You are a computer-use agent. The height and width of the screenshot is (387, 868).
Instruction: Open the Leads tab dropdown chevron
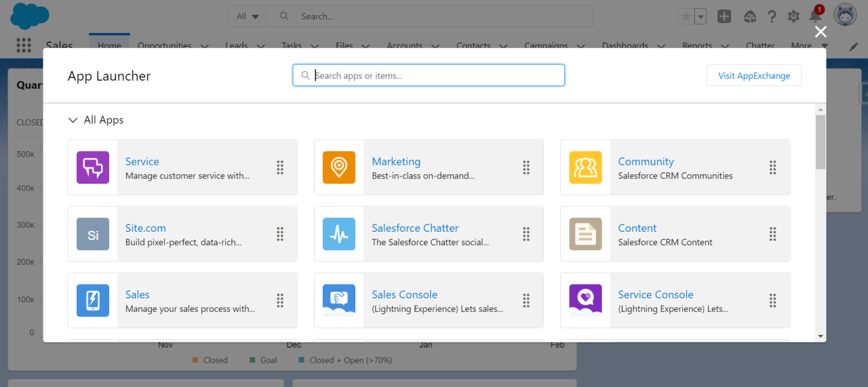[x=261, y=46]
